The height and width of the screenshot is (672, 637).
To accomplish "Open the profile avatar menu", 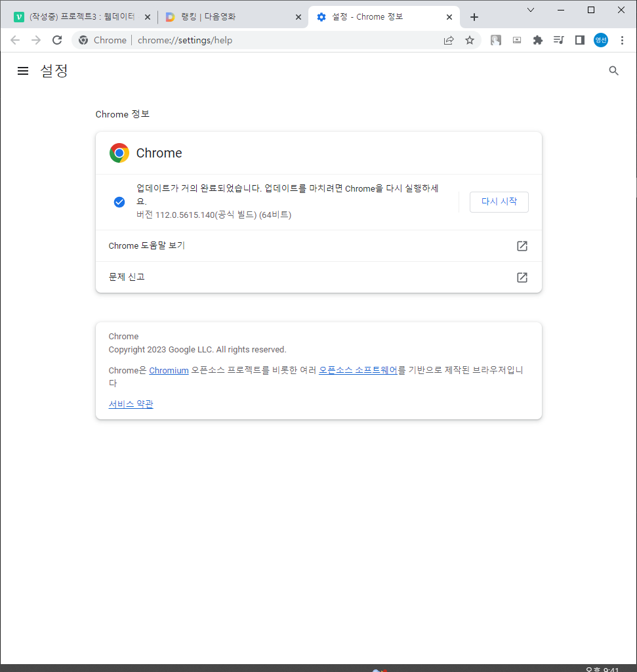I will (600, 40).
